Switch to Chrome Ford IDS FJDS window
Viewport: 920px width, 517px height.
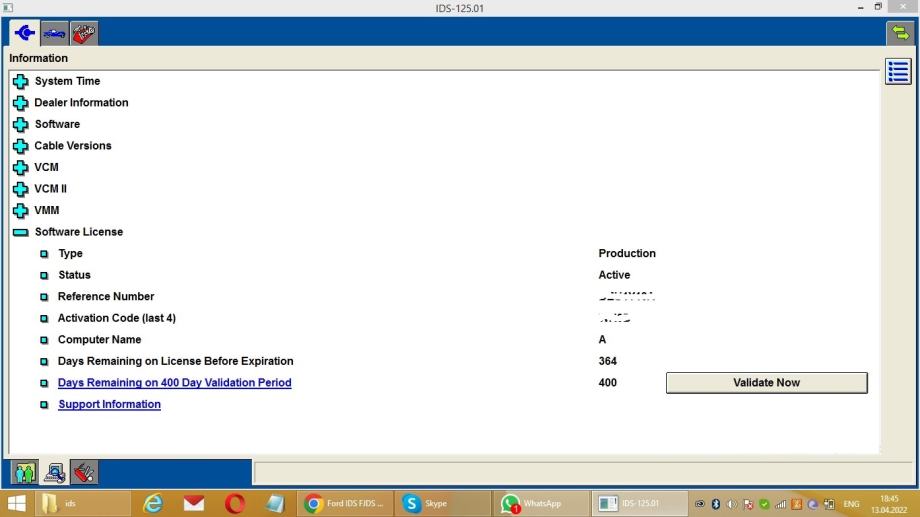tap(345, 504)
